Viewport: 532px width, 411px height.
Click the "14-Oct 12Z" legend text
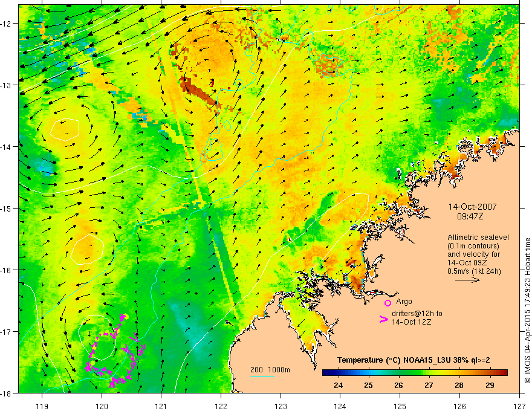pyautogui.click(x=411, y=322)
